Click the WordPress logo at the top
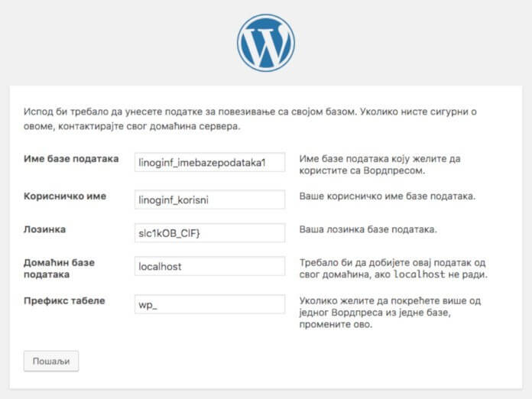This screenshot has height=399, width=532. [x=265, y=44]
